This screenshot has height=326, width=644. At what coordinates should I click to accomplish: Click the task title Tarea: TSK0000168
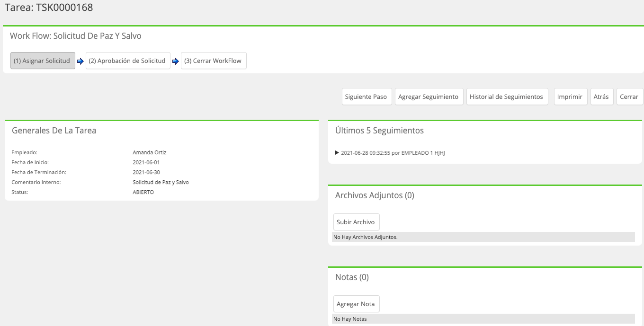49,8
